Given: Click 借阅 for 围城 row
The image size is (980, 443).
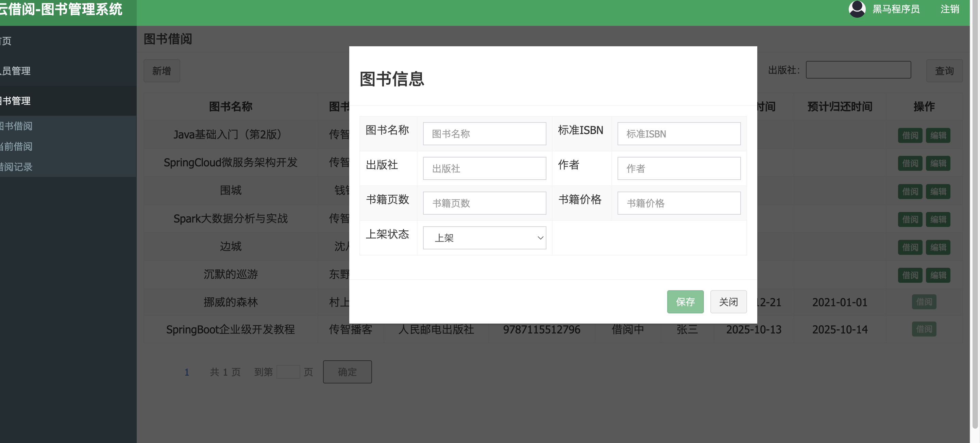Looking at the screenshot, I should coord(910,192).
